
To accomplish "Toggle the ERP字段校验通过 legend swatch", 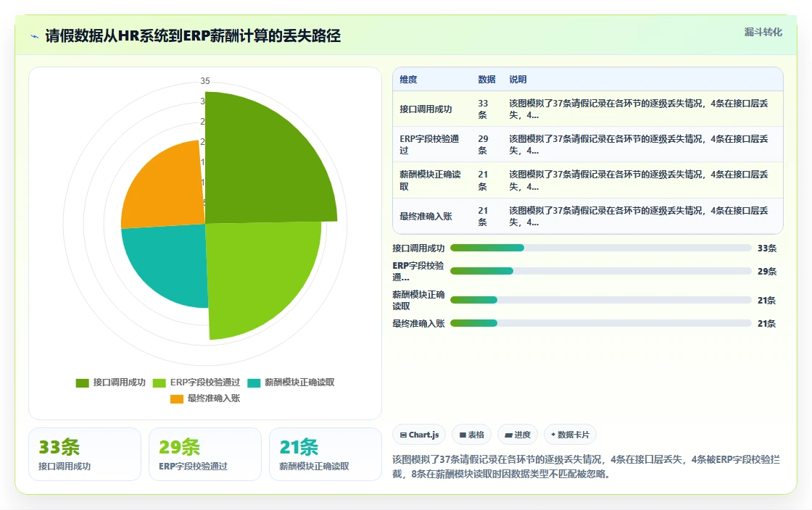I will pos(159,382).
